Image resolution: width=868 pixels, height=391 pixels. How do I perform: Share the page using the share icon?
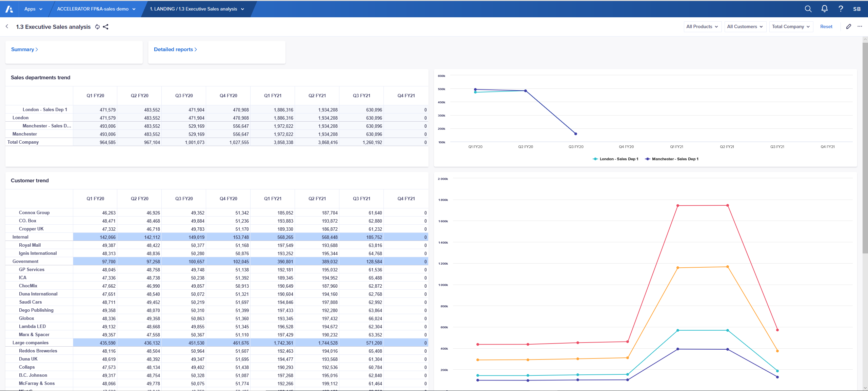pos(106,26)
